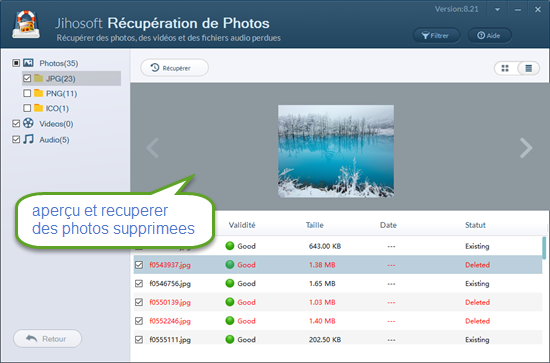The image size is (550, 363).
Task: Sort by the Statut column header
Action: pyautogui.click(x=475, y=225)
